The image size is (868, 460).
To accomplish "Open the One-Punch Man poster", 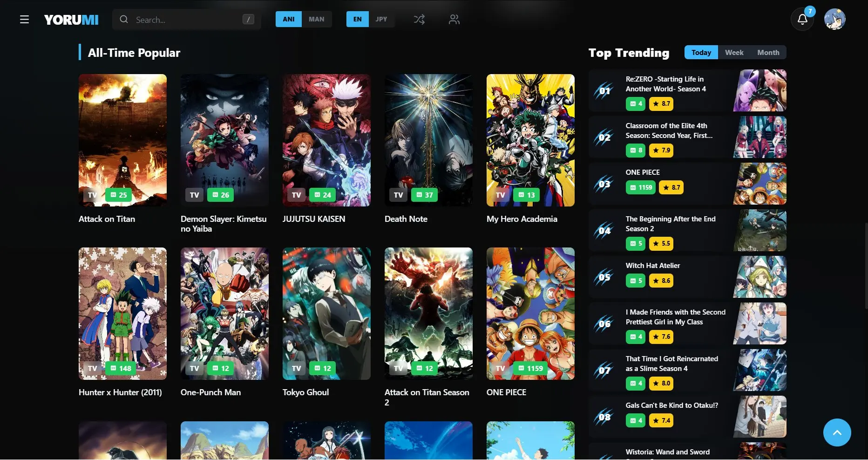I will 224,314.
